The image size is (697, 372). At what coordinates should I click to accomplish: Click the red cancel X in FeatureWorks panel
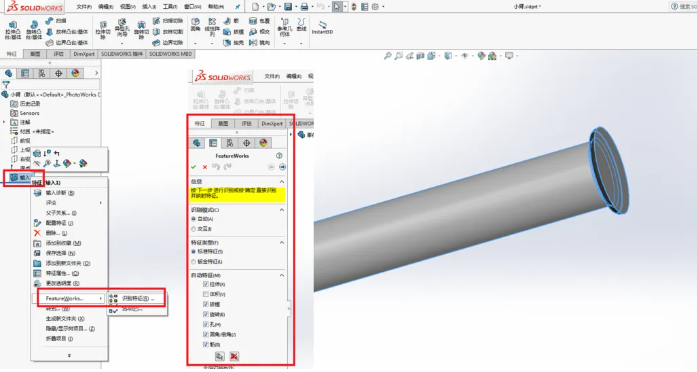205,167
